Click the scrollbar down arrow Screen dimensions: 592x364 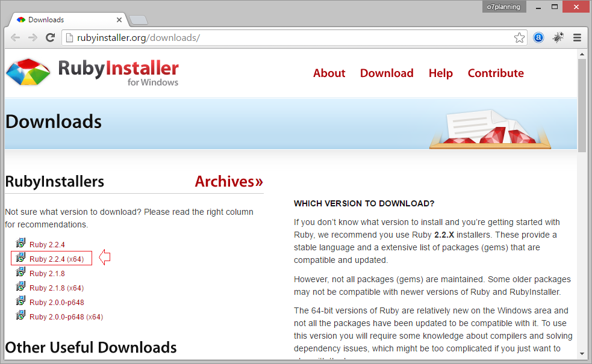[x=582, y=354]
